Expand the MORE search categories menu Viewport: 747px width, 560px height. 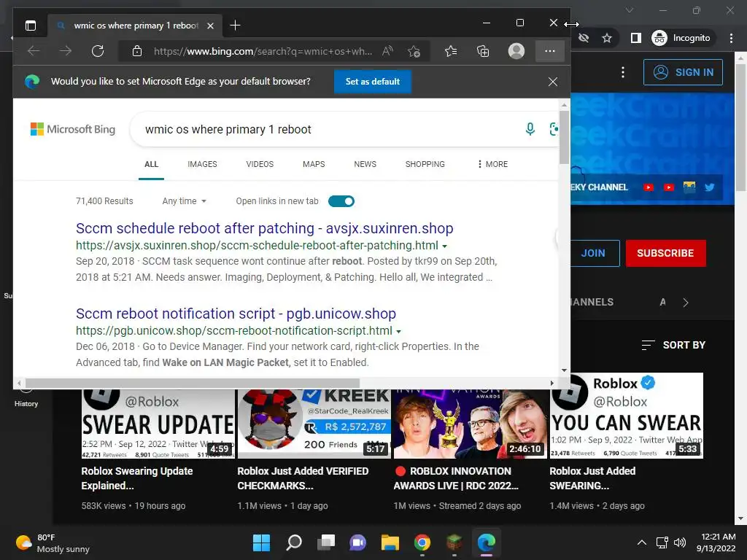click(x=492, y=164)
